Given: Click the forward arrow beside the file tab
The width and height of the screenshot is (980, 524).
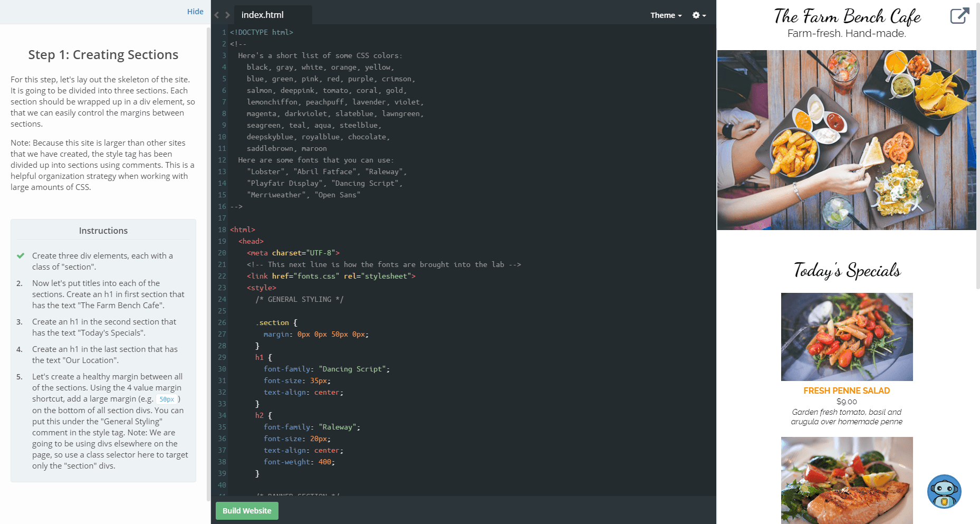Looking at the screenshot, I should point(227,15).
